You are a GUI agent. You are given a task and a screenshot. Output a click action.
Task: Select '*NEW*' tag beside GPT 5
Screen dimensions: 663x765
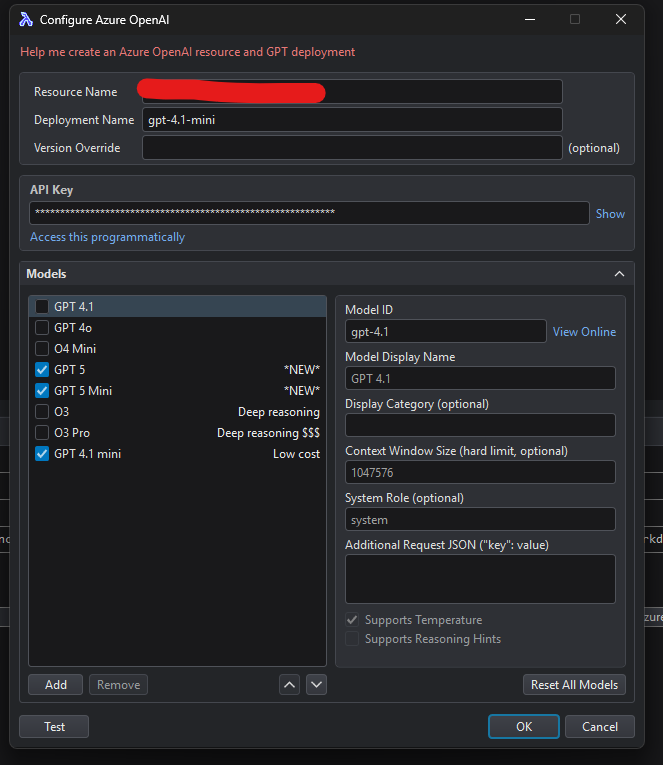[301, 370]
